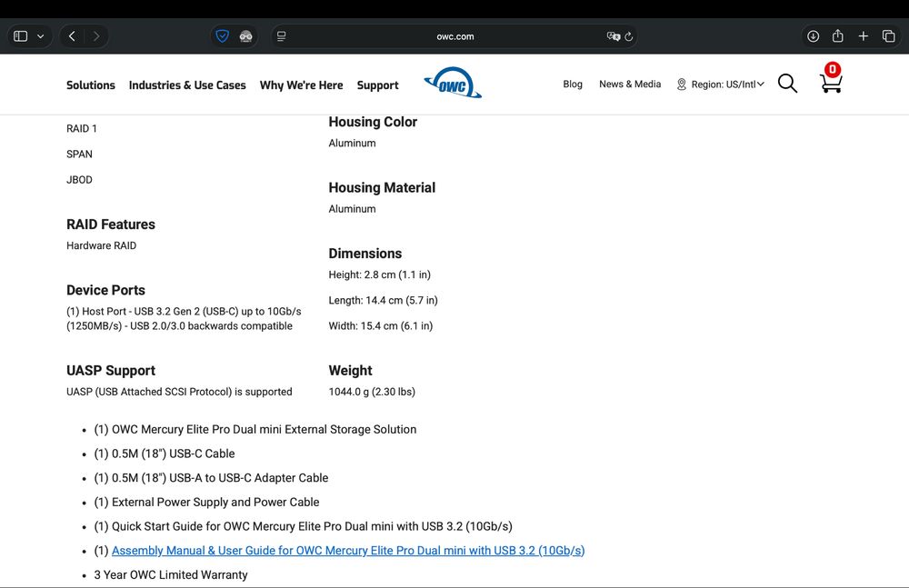Open the Why We're Here menu
The width and height of the screenshot is (909, 588).
pyautogui.click(x=302, y=85)
